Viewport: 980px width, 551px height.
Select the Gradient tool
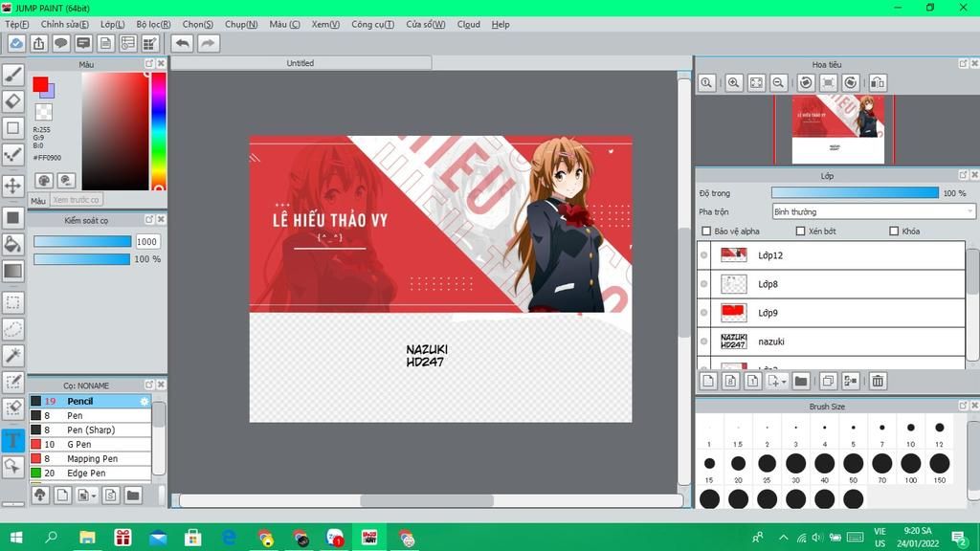tap(13, 271)
